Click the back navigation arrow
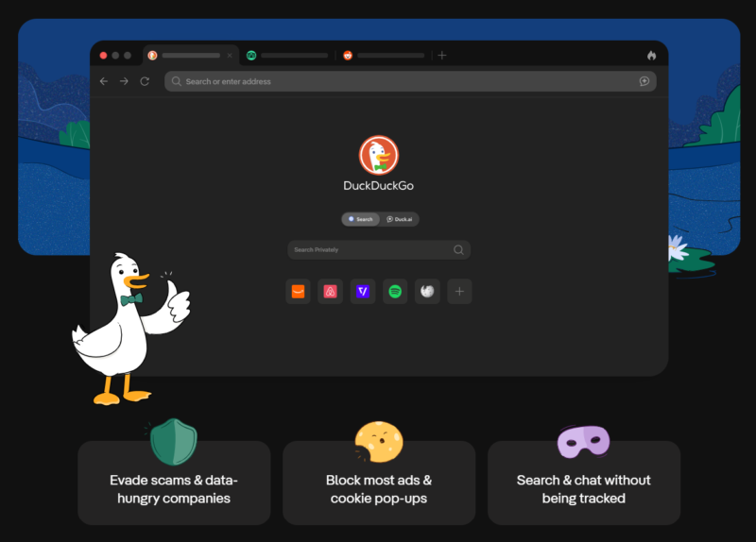This screenshot has width=756, height=542. [104, 81]
